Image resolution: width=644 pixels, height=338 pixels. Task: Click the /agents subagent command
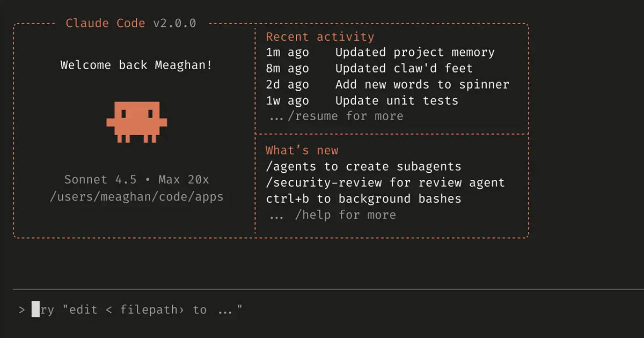pyautogui.click(x=363, y=166)
